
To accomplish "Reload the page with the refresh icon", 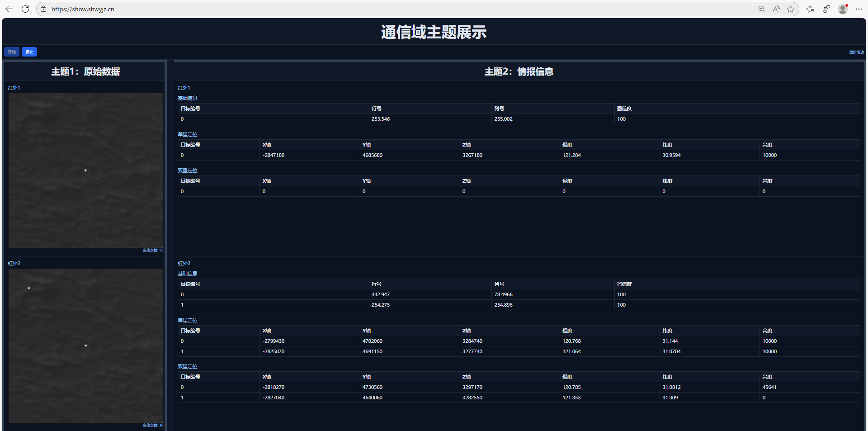I will (25, 9).
